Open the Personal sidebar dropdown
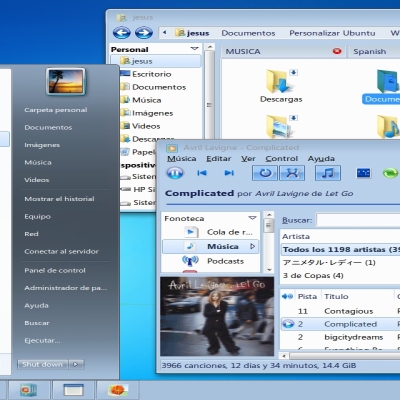Image resolution: width=400 pixels, height=400 pixels. pos(194,49)
